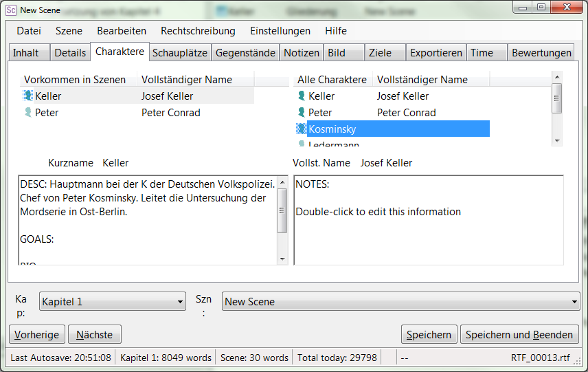Click the highlighted Kosminsky character icon
Screen dimensions: 588x372
click(302, 129)
